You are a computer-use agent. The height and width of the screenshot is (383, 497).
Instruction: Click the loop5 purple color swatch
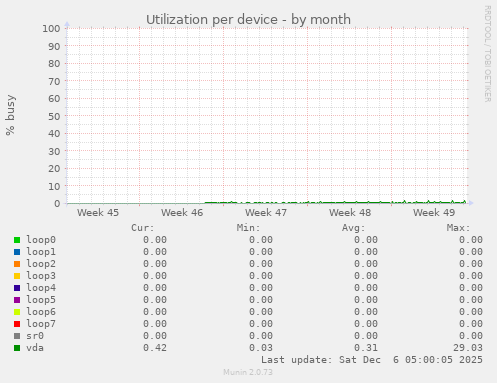(17, 300)
